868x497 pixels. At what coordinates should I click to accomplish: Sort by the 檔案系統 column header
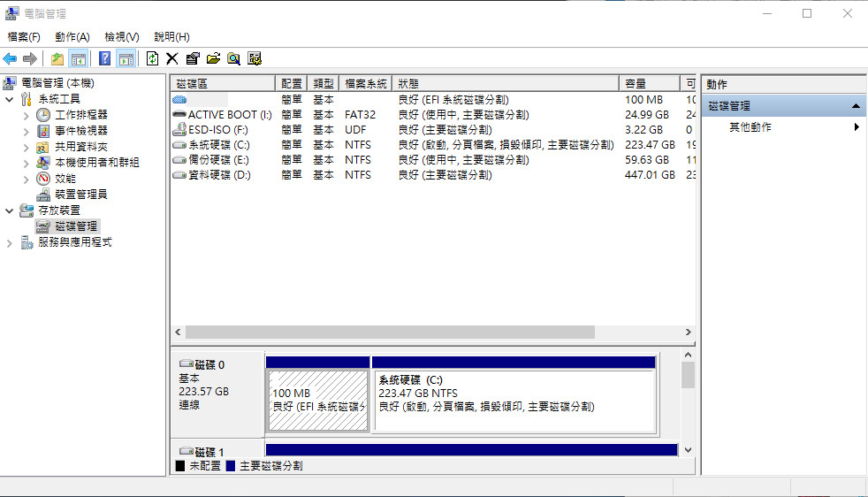click(365, 84)
